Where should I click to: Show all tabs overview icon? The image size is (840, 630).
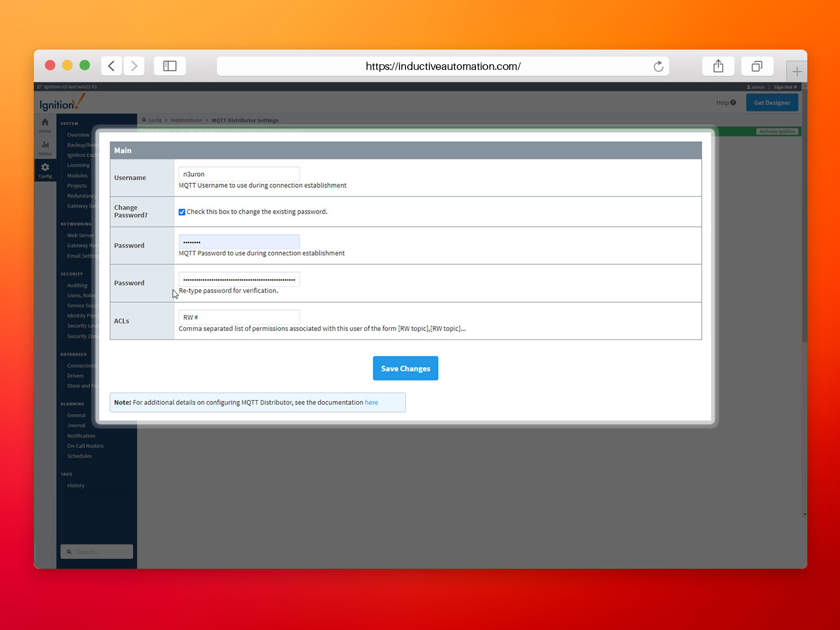pos(757,66)
